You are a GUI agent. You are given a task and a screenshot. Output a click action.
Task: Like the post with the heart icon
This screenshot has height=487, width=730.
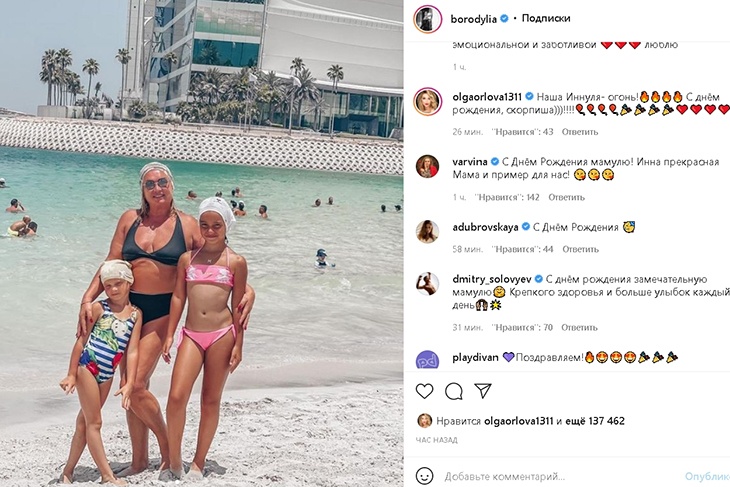424,391
